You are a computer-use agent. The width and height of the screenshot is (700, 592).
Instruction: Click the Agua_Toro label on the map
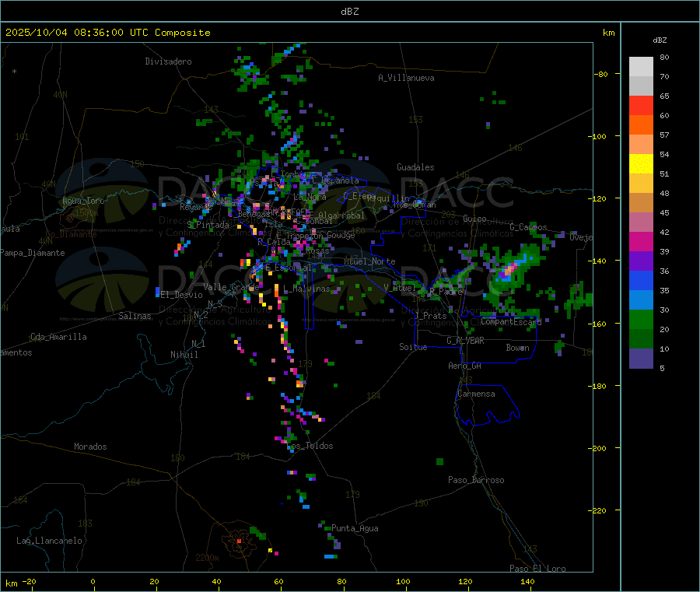[83, 201]
